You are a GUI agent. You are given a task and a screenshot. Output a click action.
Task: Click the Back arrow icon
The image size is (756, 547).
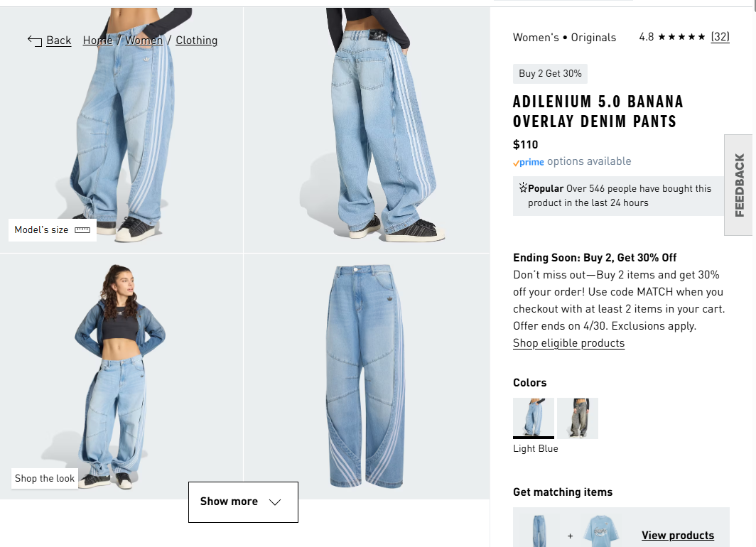35,40
